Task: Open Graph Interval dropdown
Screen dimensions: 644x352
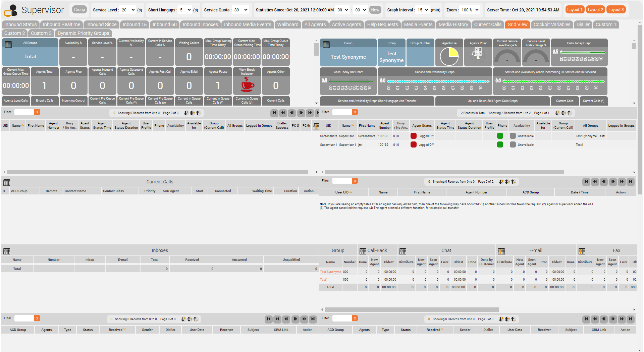Action: 423,10
